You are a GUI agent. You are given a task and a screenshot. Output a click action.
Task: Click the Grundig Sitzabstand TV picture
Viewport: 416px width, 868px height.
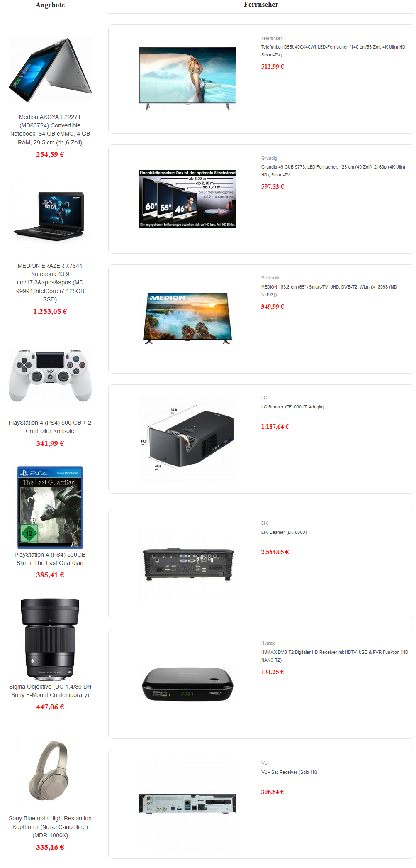[187, 199]
